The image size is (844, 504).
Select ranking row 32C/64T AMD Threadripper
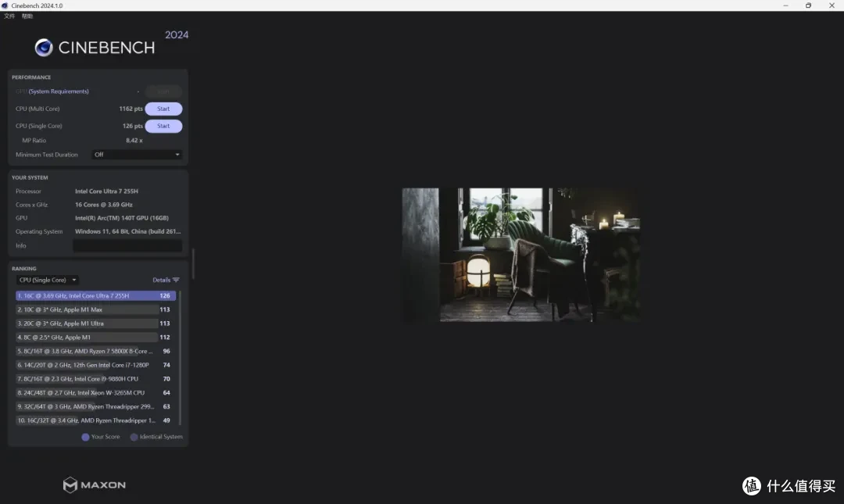coord(95,406)
